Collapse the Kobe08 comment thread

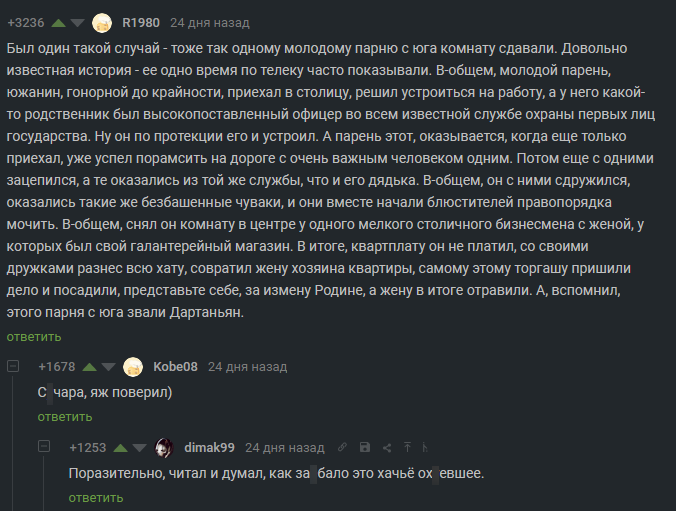[x=13, y=367]
